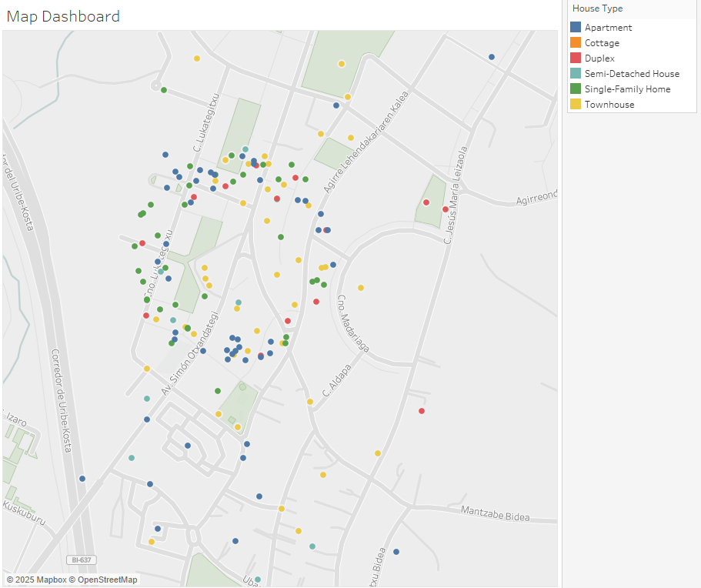The height and width of the screenshot is (588, 701).
Task: Highlight the Apartment legend label
Action: point(608,28)
